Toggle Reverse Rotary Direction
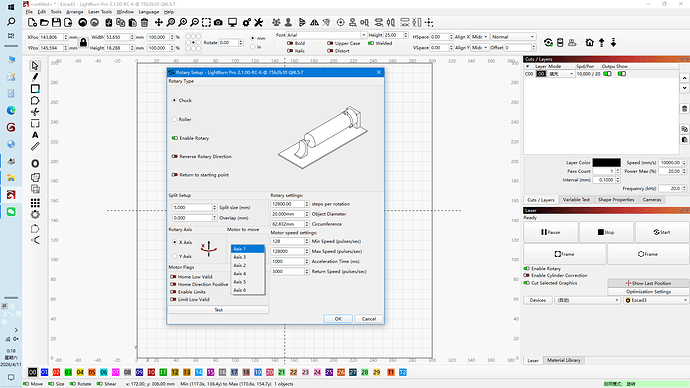This screenshot has width=690, height=388. pyautogui.click(x=175, y=157)
